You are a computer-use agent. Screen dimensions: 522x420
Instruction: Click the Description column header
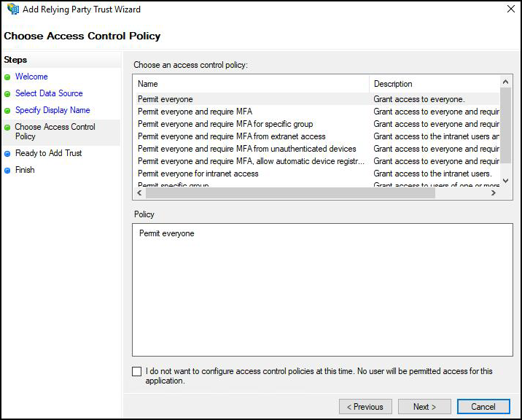pos(434,84)
